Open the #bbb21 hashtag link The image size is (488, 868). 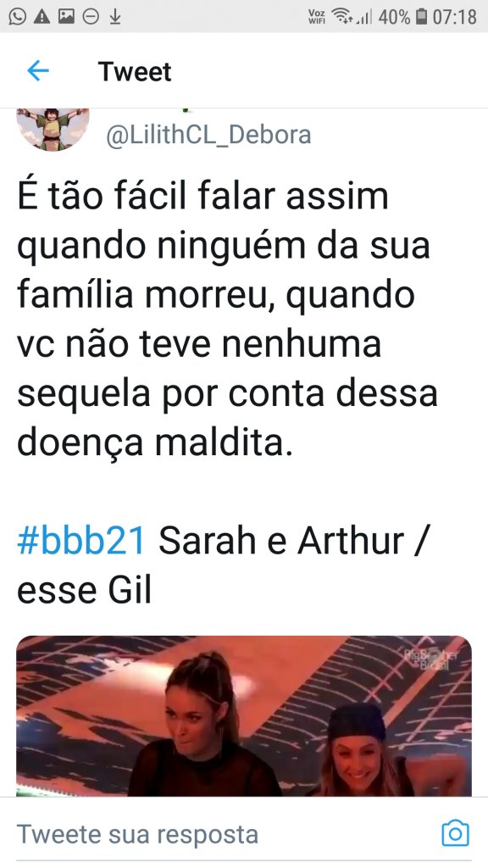[x=81, y=540]
